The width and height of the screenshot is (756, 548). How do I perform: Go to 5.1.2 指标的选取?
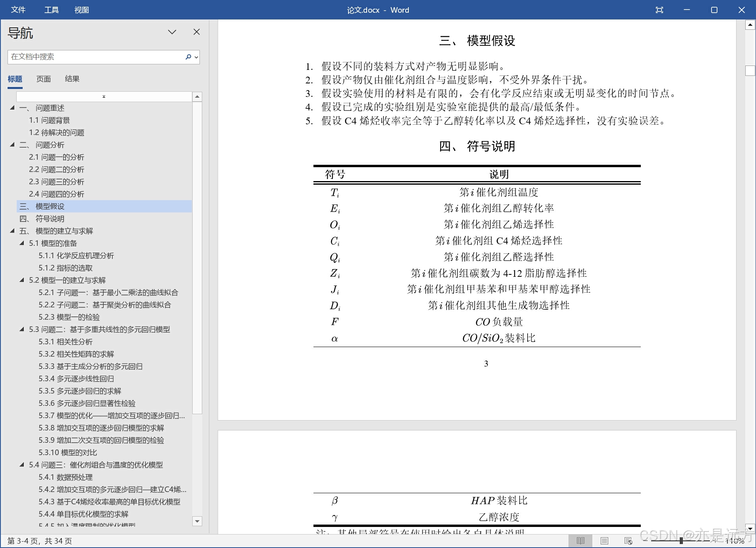pyautogui.click(x=66, y=268)
